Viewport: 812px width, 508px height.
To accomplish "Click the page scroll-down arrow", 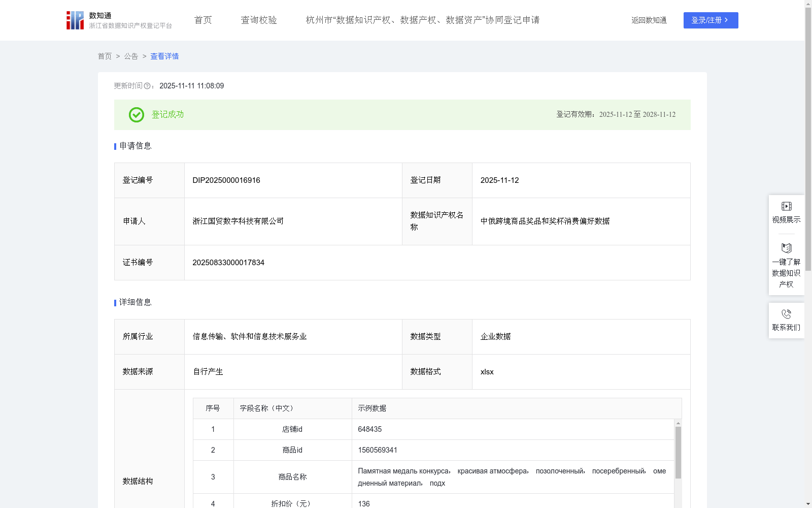I will [x=808, y=504].
